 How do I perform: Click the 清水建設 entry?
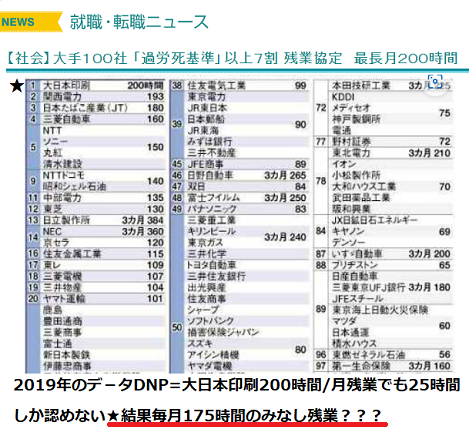pos(62,164)
